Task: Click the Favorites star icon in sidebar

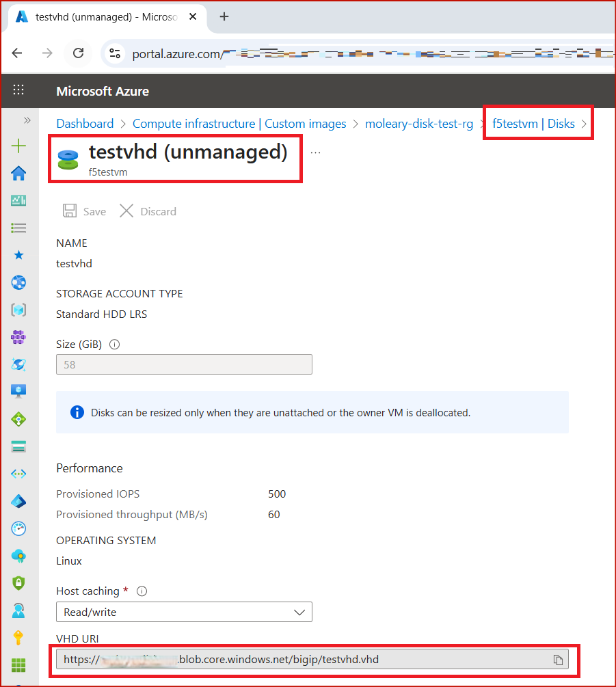Action: pos(18,255)
